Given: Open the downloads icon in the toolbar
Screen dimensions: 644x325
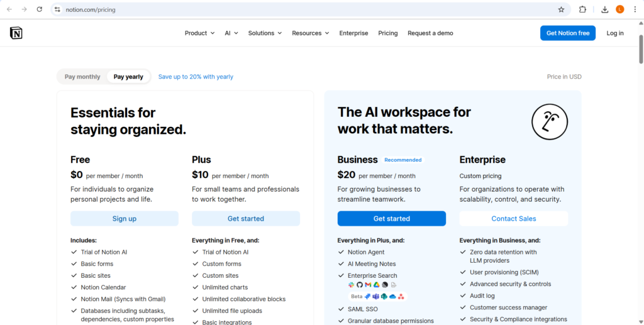Looking at the screenshot, I should pyautogui.click(x=604, y=9).
